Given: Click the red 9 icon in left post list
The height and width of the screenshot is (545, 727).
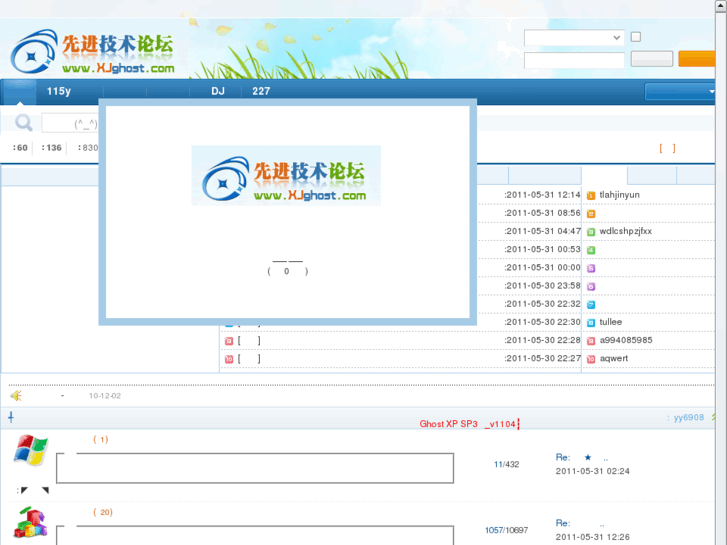Looking at the screenshot, I should click(229, 341).
